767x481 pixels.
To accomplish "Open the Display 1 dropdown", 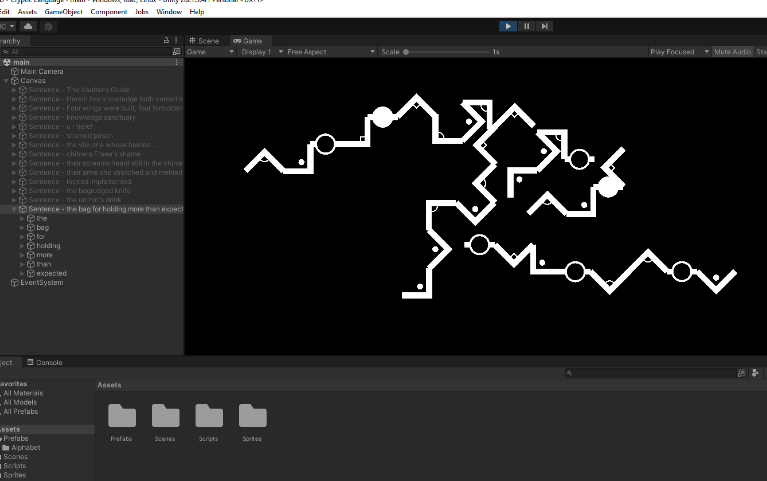I will (x=260, y=52).
